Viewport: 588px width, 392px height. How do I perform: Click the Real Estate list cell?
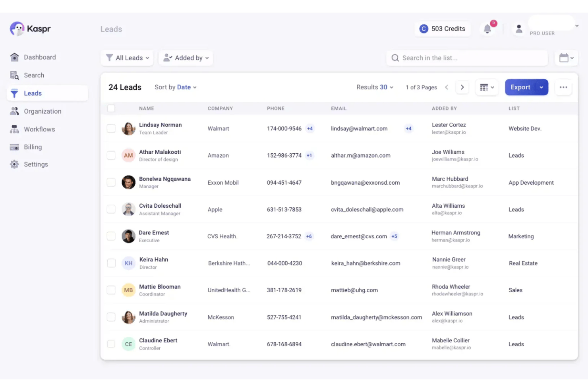tap(523, 263)
